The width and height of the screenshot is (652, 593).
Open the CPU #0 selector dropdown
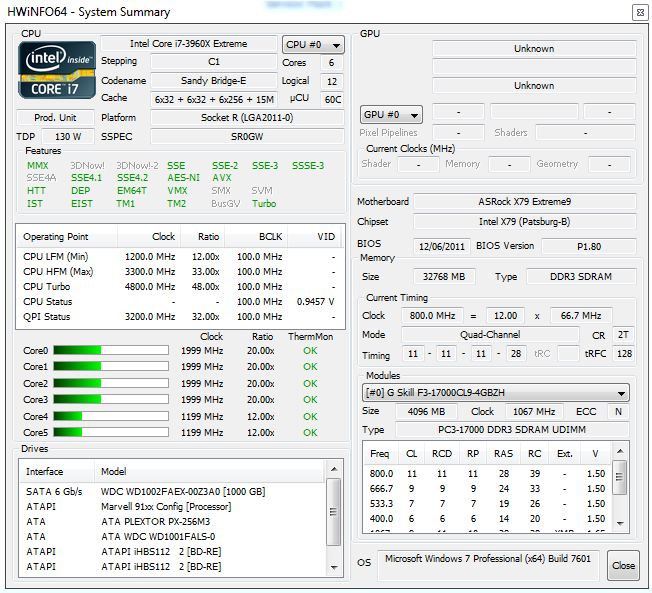point(313,45)
